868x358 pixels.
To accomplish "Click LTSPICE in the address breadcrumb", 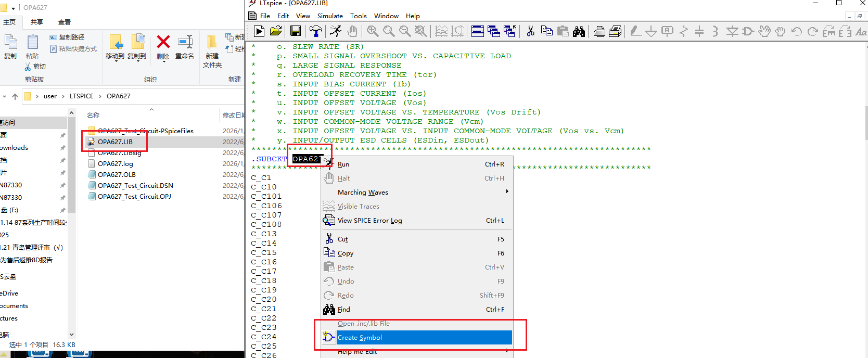I will coord(82,96).
